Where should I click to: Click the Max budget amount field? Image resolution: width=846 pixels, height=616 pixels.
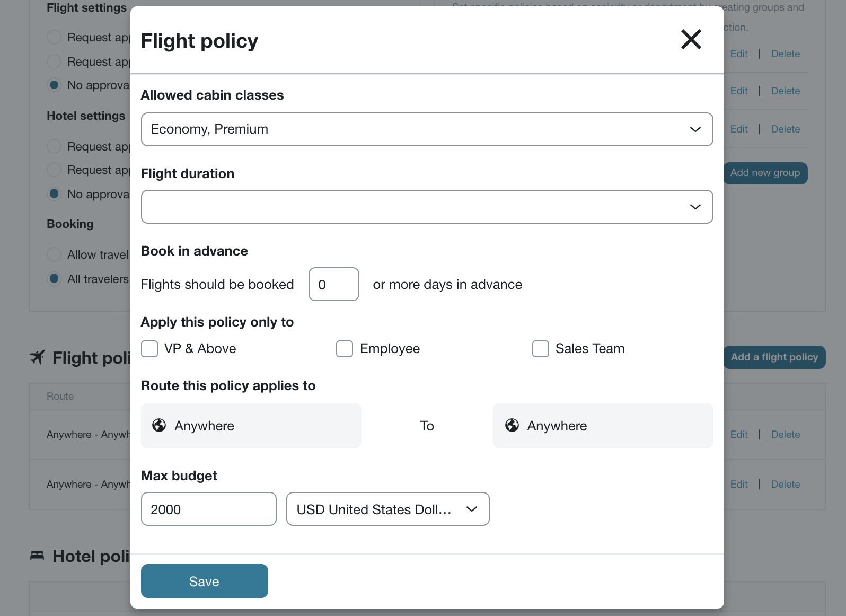coord(208,509)
